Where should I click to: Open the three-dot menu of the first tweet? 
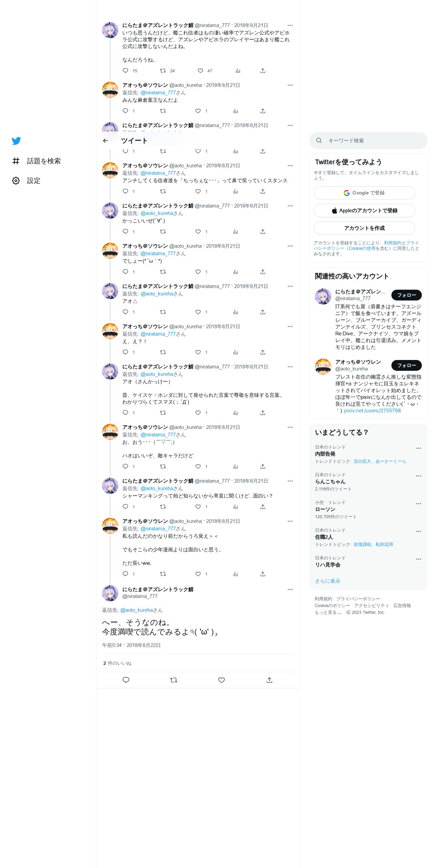(290, 25)
